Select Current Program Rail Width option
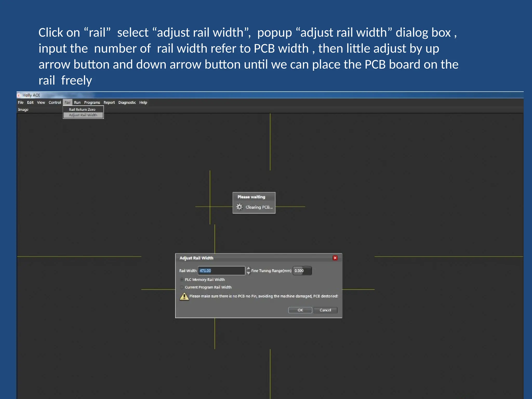 pyautogui.click(x=182, y=287)
